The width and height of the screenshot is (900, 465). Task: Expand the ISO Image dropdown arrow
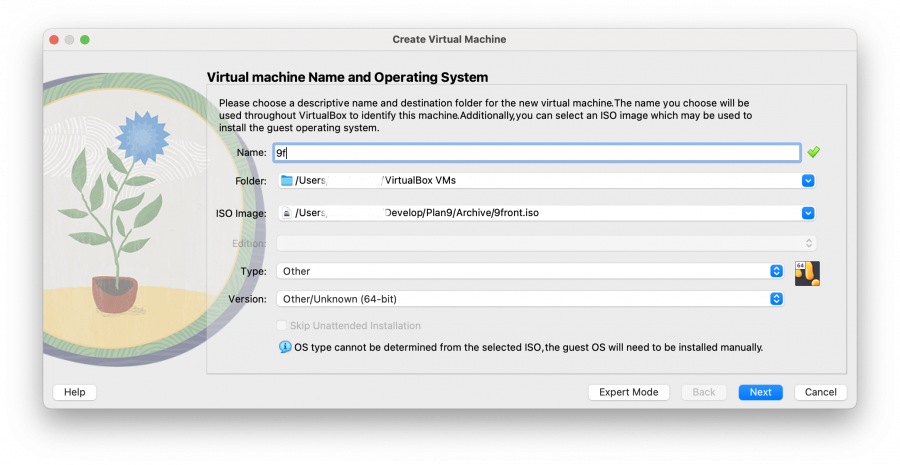[x=808, y=213]
